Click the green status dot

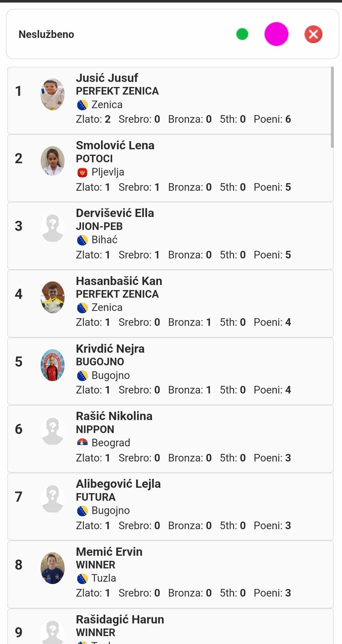[x=242, y=34]
